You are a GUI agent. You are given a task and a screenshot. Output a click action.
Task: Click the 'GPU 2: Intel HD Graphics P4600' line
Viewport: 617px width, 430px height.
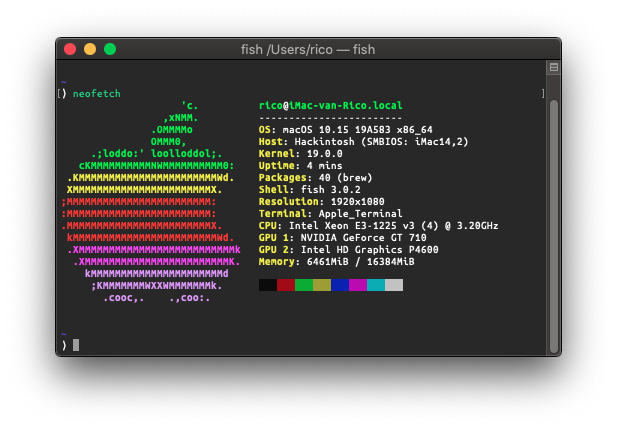coord(348,250)
